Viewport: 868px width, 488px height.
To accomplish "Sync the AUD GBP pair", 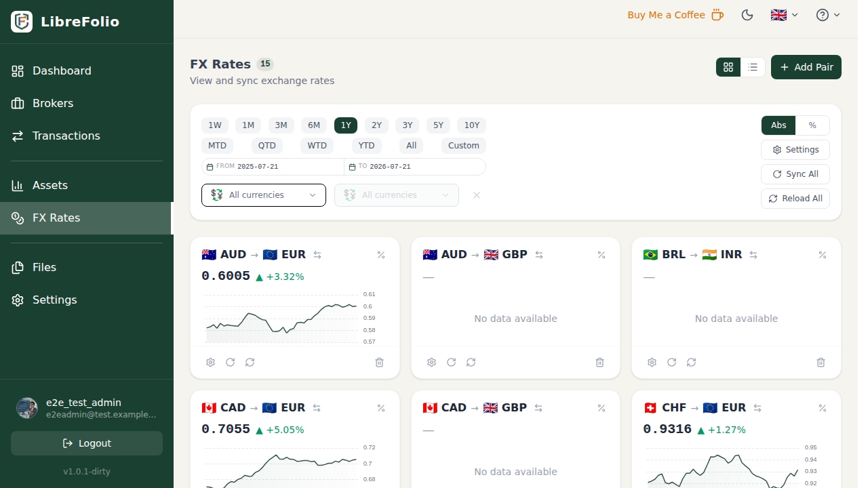I will 451,363.
